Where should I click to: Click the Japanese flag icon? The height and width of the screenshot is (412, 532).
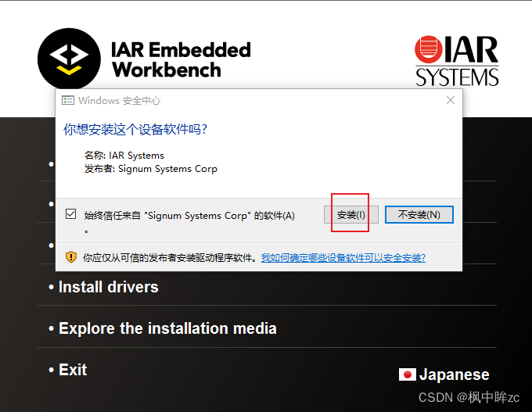click(407, 374)
